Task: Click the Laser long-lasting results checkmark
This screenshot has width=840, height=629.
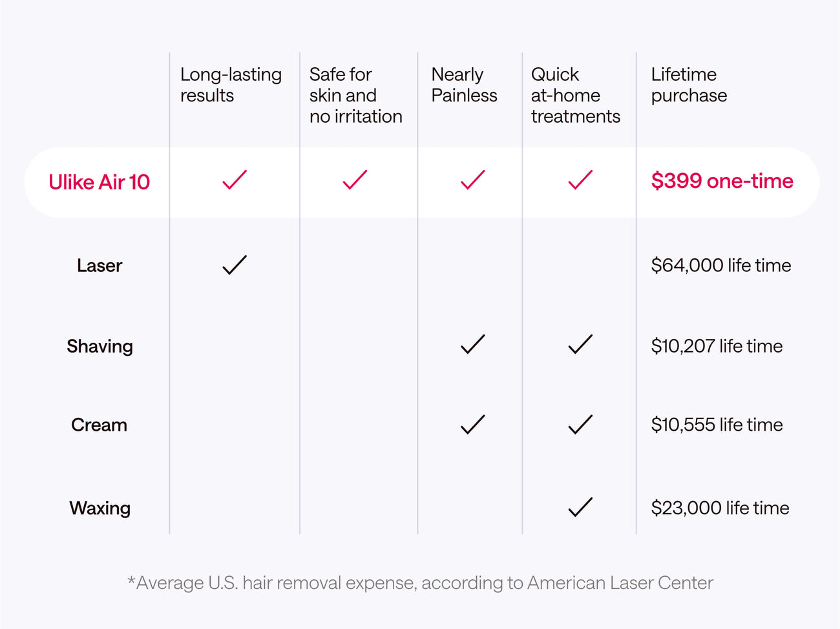Action: click(235, 265)
